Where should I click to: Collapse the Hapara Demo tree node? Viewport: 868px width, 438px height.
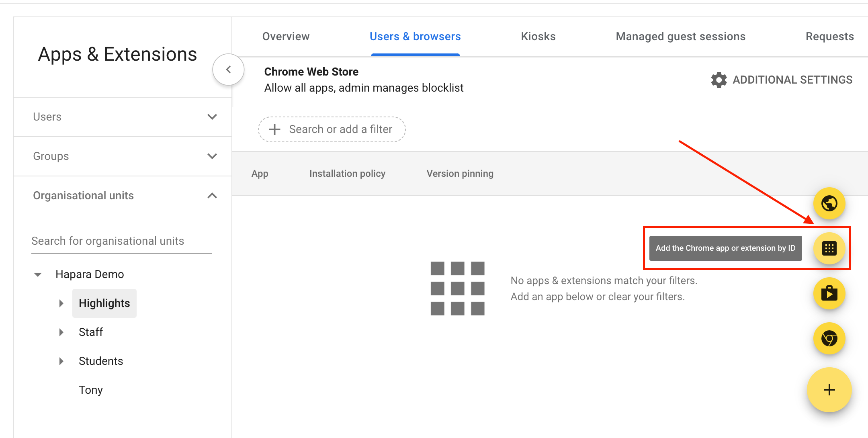pos(37,274)
